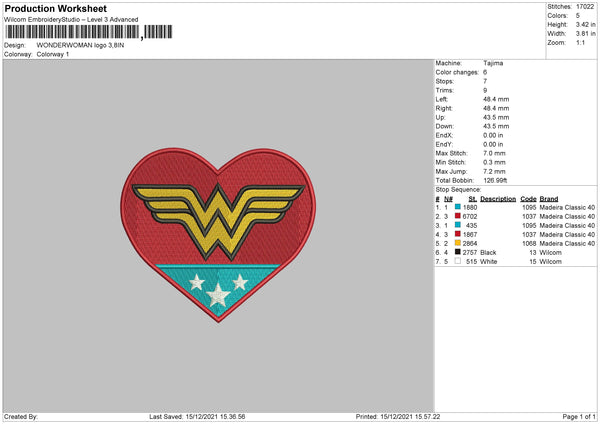This screenshot has height=424, width=600.
Task: Select the width value '3.81 in'
Action: (x=586, y=34)
